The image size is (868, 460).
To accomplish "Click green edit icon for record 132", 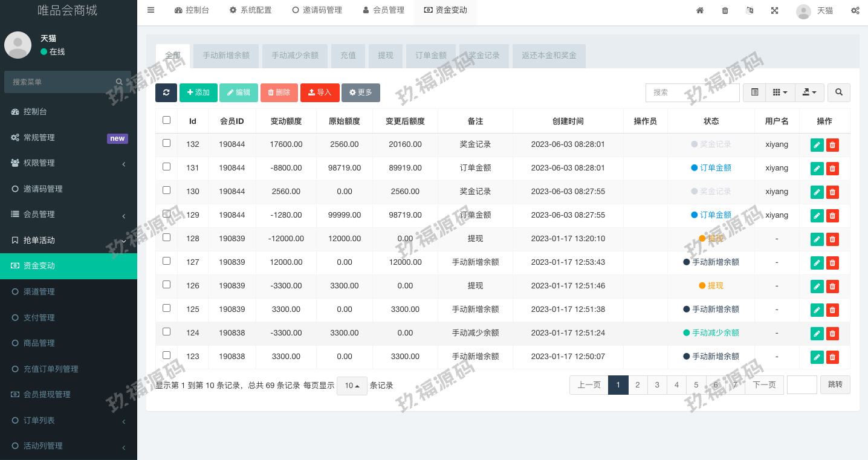I will pos(817,144).
